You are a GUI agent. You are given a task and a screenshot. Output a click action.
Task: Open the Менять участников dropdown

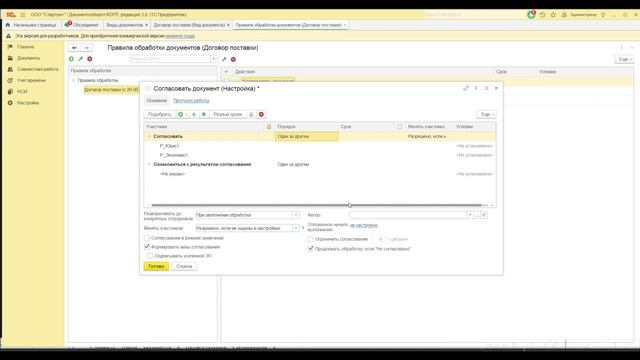[x=296, y=228]
